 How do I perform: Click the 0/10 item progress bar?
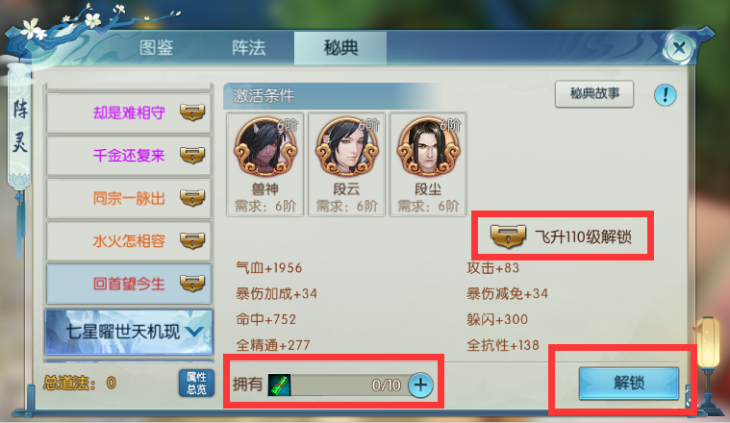point(349,385)
